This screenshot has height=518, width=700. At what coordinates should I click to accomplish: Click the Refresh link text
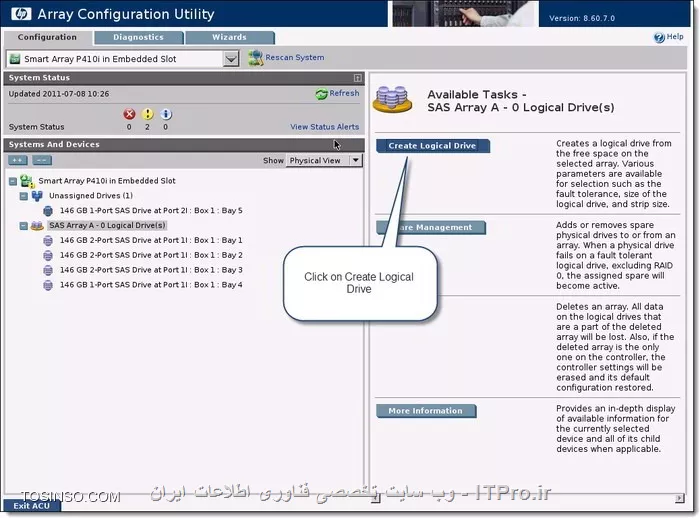[x=344, y=93]
